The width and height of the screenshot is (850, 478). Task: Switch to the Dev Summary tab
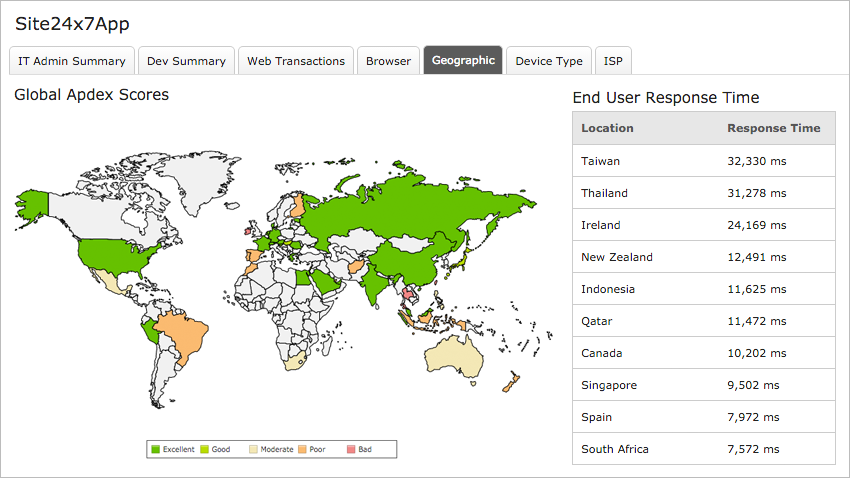pos(186,61)
